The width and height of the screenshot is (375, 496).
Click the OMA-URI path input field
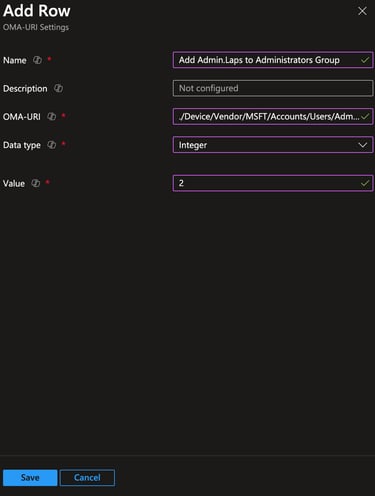273,116
